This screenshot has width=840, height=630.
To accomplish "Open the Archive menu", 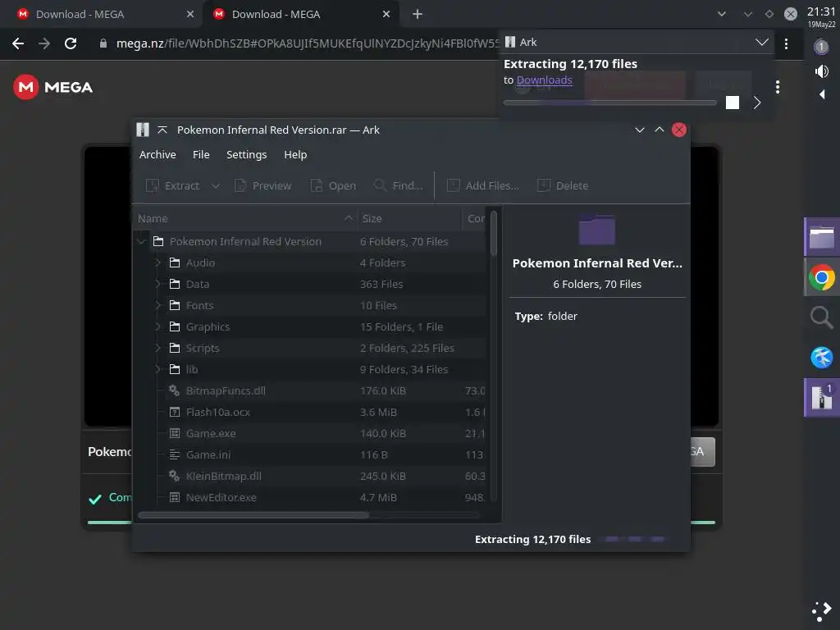I will [157, 154].
